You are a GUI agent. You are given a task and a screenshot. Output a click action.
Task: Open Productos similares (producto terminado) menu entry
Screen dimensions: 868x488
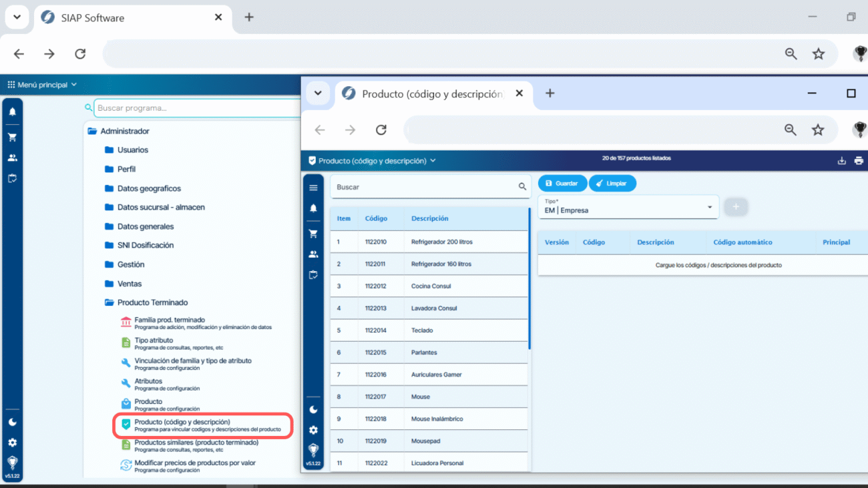click(196, 443)
